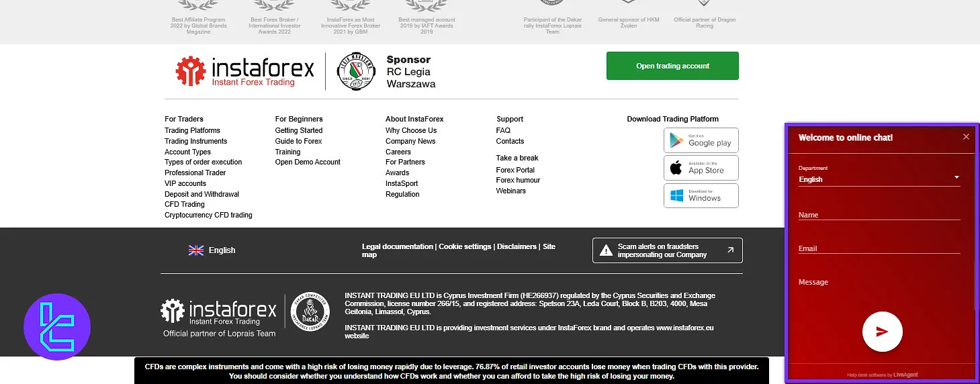Open Company News link

[410, 141]
